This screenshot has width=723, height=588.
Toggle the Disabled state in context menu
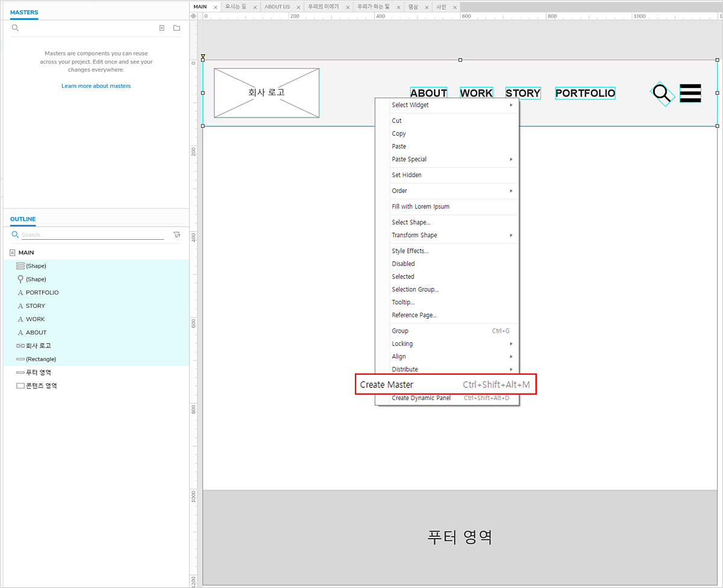point(403,264)
